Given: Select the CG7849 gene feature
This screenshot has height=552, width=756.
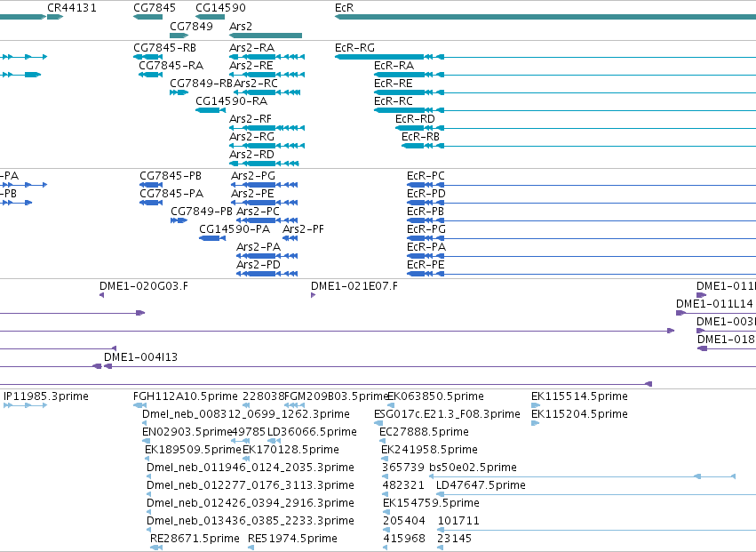Looking at the screenshot, I should tap(179, 36).
